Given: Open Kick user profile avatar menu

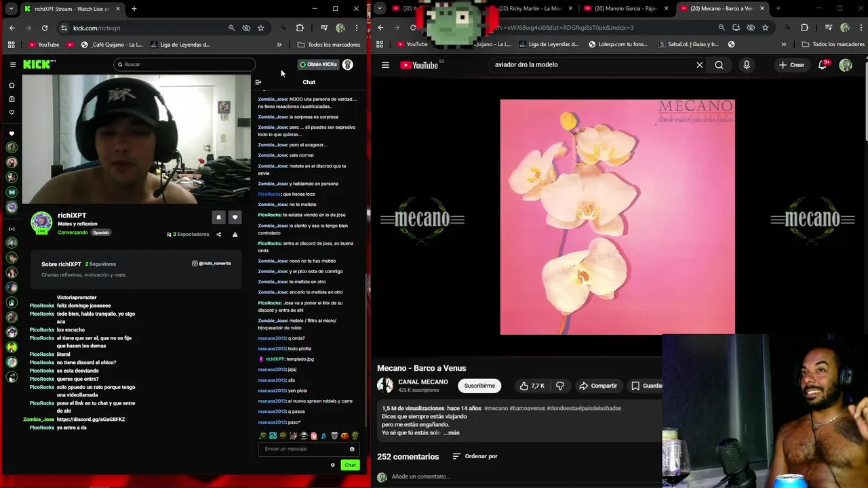Looking at the screenshot, I should coord(348,64).
